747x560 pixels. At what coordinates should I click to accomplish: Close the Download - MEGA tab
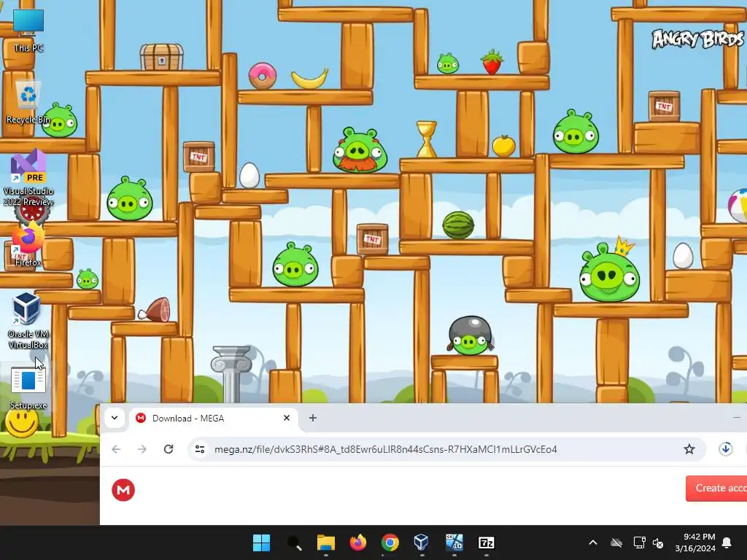click(x=286, y=418)
